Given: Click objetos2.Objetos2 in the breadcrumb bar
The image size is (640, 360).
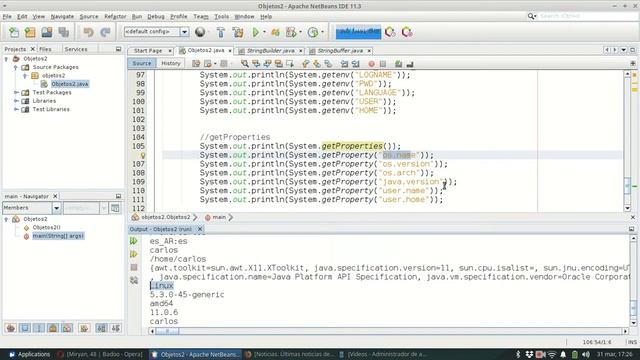Looking at the screenshot, I should point(166,217).
